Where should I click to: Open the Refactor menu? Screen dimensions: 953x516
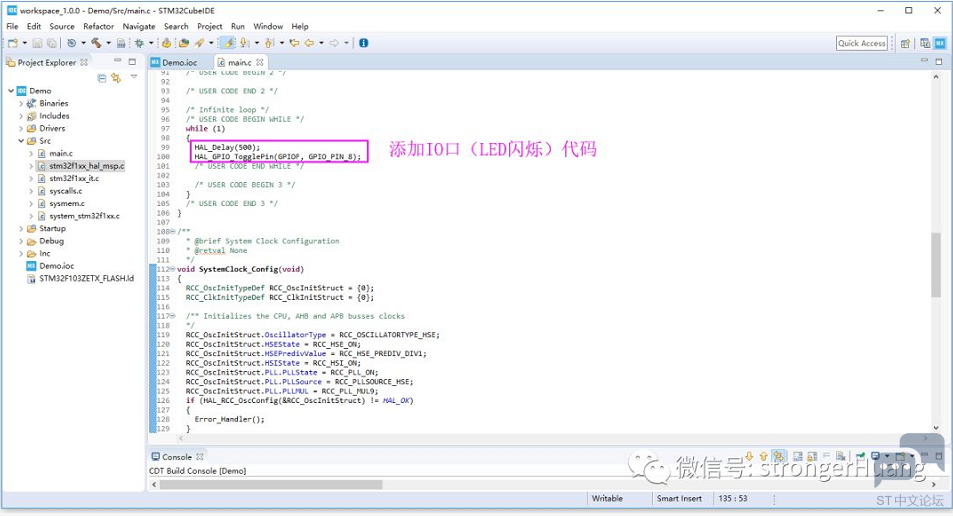pos(98,26)
